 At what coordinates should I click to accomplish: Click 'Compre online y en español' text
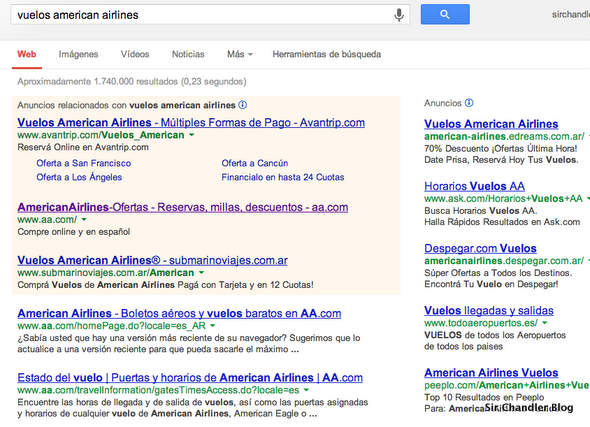coord(74,232)
